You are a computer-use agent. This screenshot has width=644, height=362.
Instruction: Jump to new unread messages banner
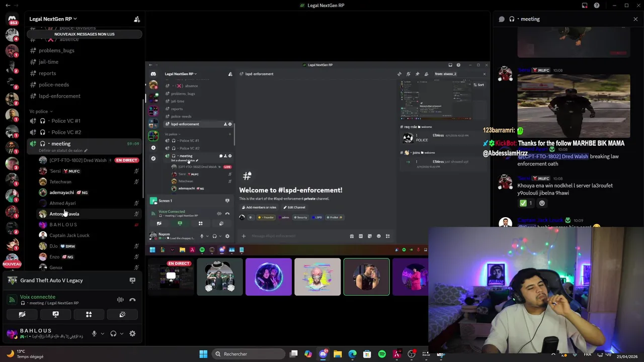tap(85, 34)
